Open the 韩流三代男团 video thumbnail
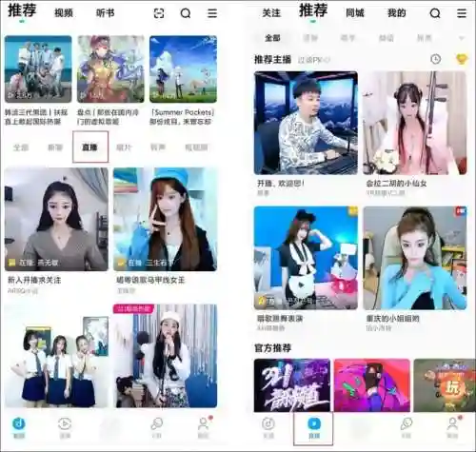The image size is (476, 452). (x=38, y=69)
